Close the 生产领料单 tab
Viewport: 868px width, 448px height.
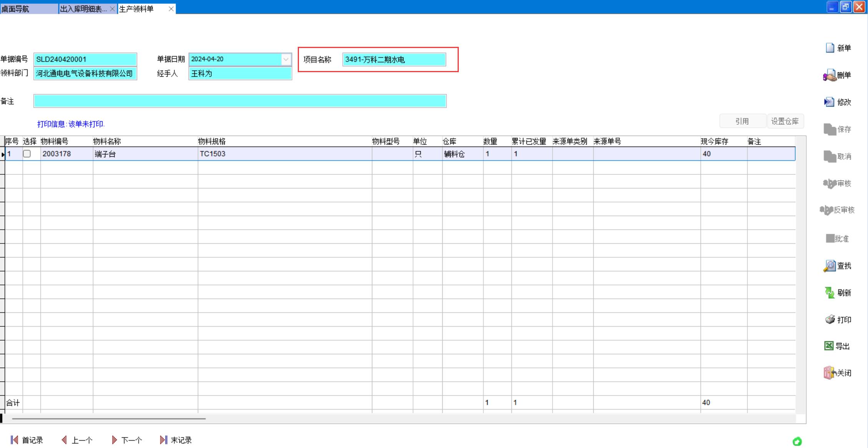coord(171,9)
